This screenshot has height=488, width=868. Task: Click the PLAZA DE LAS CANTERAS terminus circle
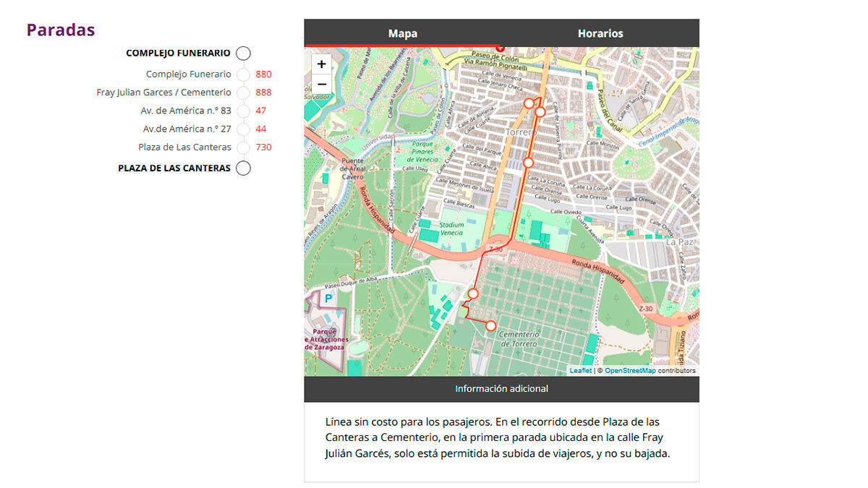[x=244, y=168]
